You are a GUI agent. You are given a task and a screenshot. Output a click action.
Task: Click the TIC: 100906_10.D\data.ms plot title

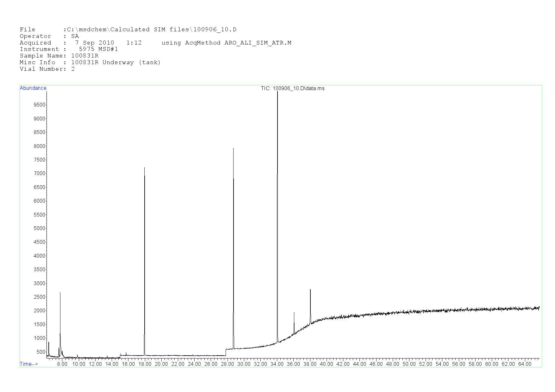point(292,89)
